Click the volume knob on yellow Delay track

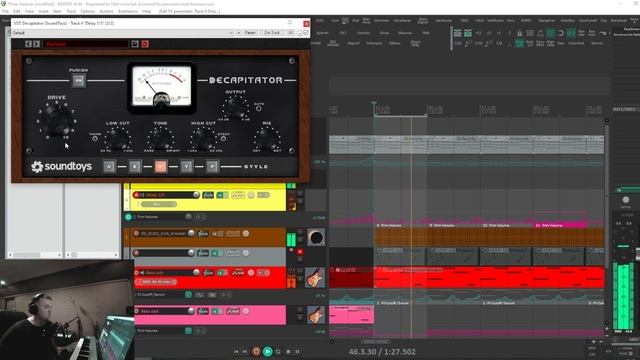(196, 195)
